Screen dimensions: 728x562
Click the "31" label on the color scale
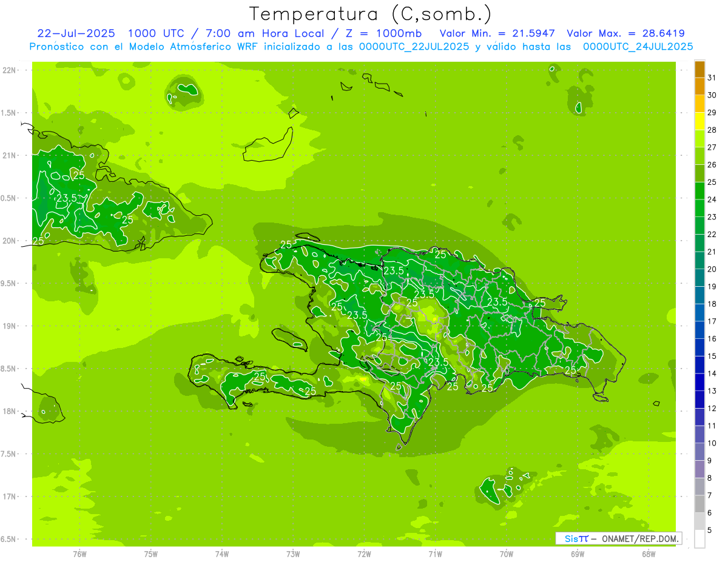712,78
